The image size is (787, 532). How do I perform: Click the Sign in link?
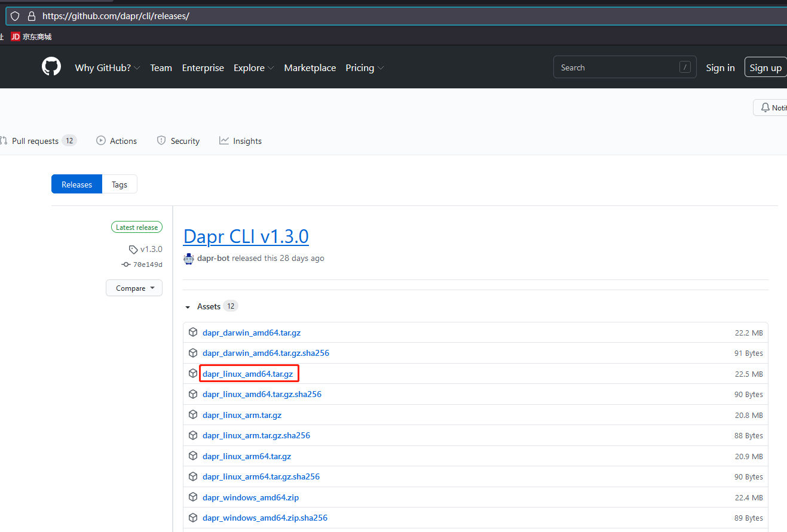coord(720,68)
